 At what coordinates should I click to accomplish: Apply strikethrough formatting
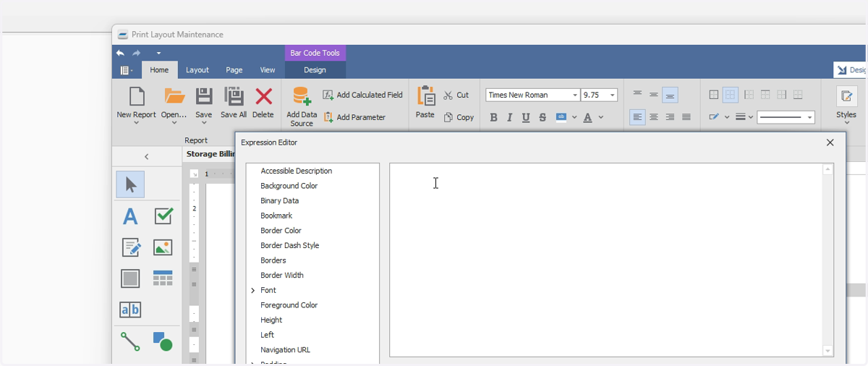(542, 117)
